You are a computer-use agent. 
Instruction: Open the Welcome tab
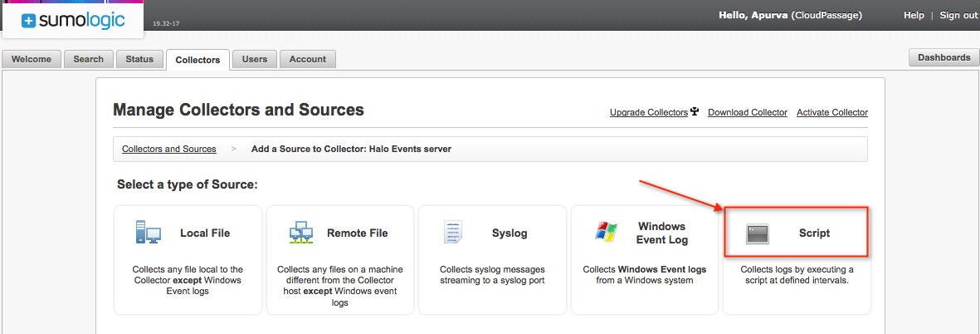click(x=32, y=59)
